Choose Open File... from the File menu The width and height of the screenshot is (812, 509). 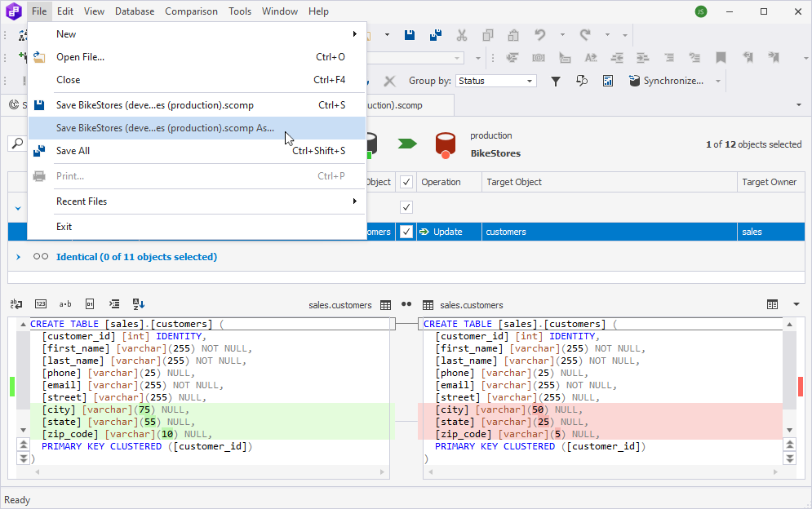point(197,57)
